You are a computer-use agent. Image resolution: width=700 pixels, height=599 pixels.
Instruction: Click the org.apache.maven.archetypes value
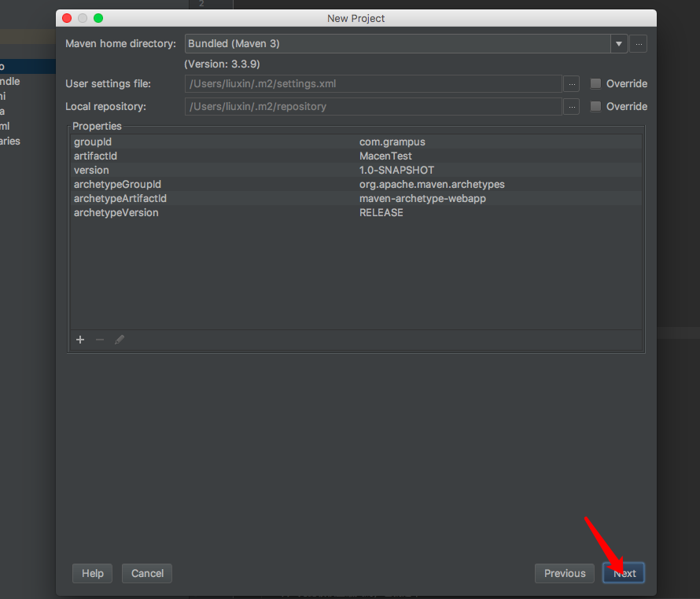(x=432, y=185)
